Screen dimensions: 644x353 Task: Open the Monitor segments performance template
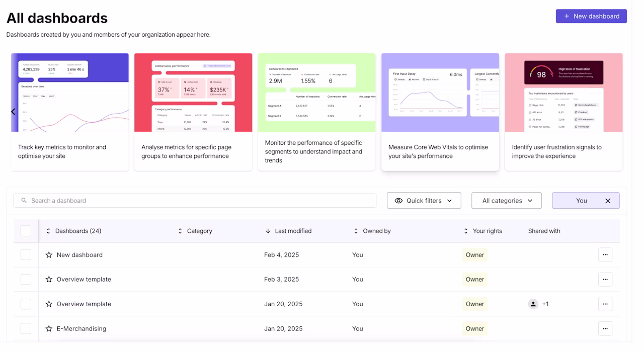pyautogui.click(x=317, y=112)
